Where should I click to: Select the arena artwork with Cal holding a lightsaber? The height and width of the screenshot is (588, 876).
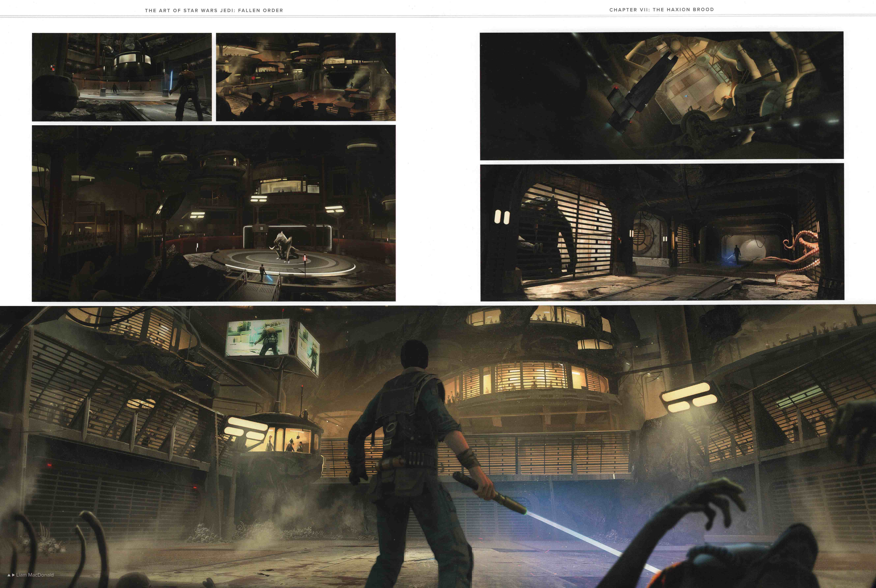pos(122,77)
